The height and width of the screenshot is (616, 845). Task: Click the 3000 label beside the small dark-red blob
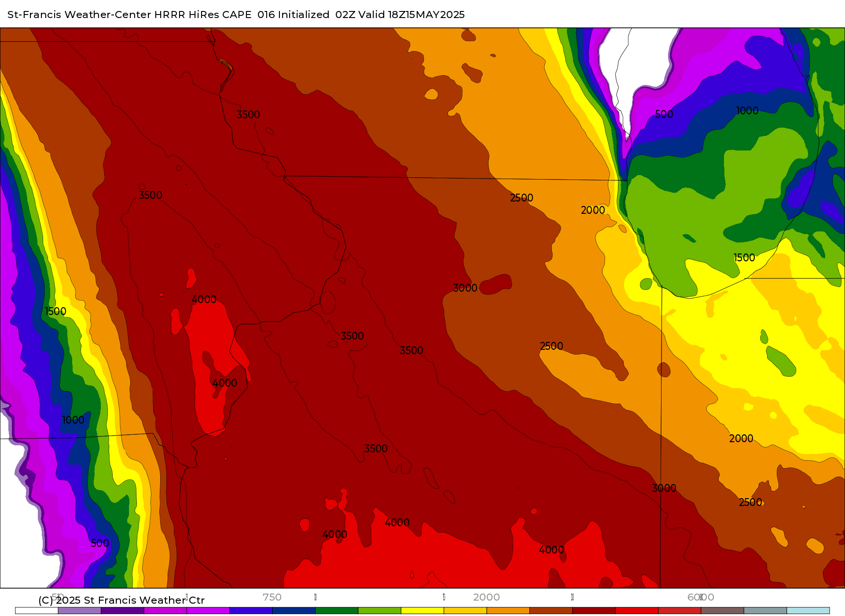(465, 288)
